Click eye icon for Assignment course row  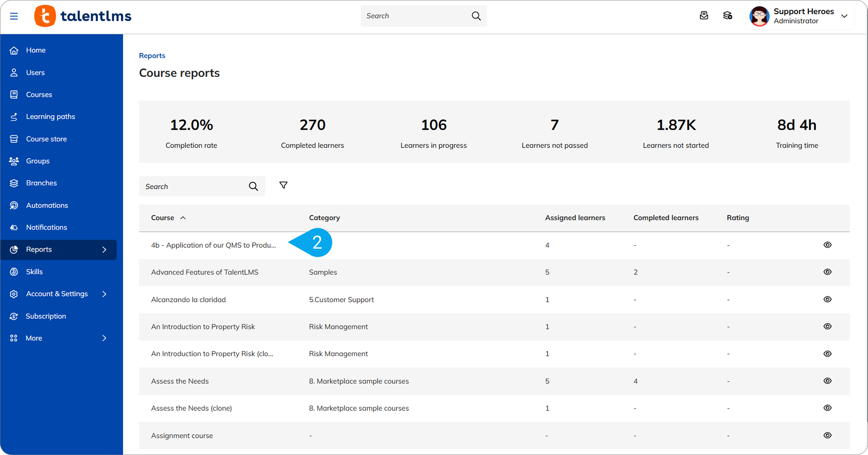tap(827, 435)
